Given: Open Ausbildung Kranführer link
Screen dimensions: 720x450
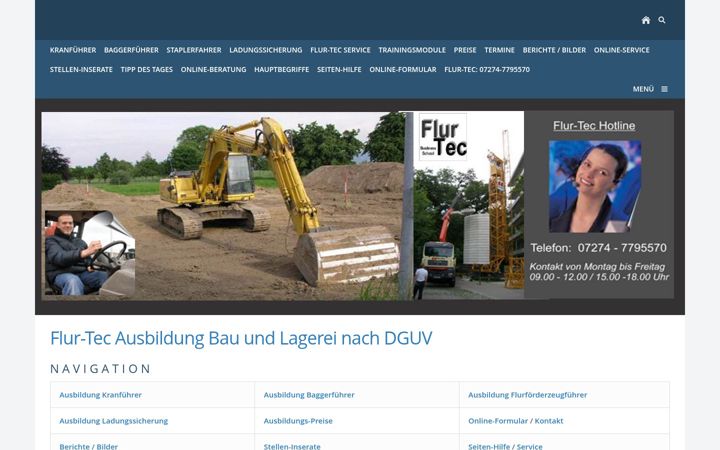Looking at the screenshot, I should (101, 395).
